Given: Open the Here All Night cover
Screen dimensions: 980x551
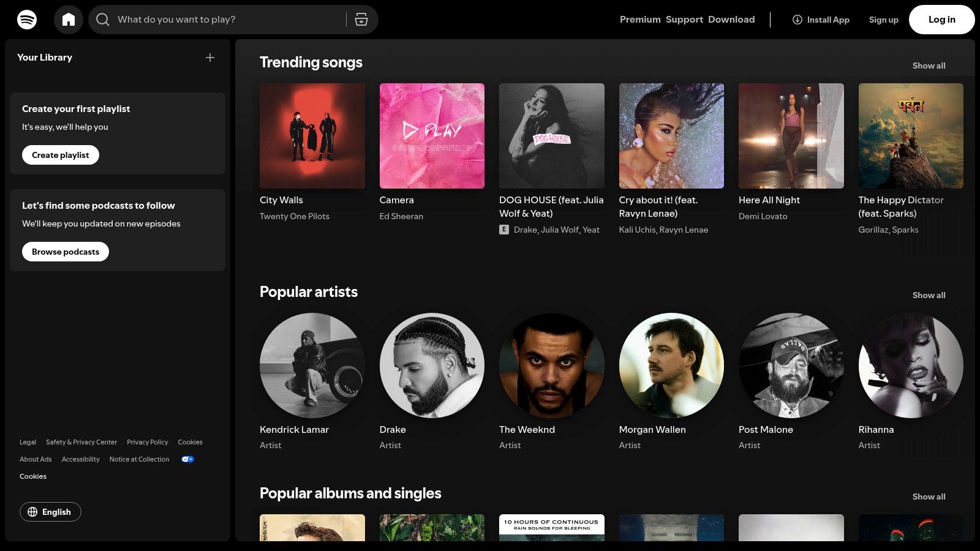Looking at the screenshot, I should (791, 136).
